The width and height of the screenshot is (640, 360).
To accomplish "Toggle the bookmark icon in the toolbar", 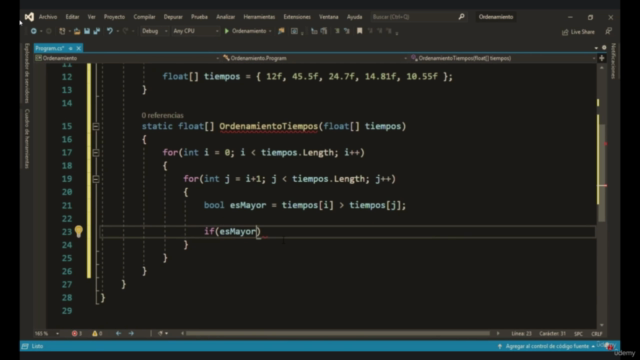I will (360, 31).
